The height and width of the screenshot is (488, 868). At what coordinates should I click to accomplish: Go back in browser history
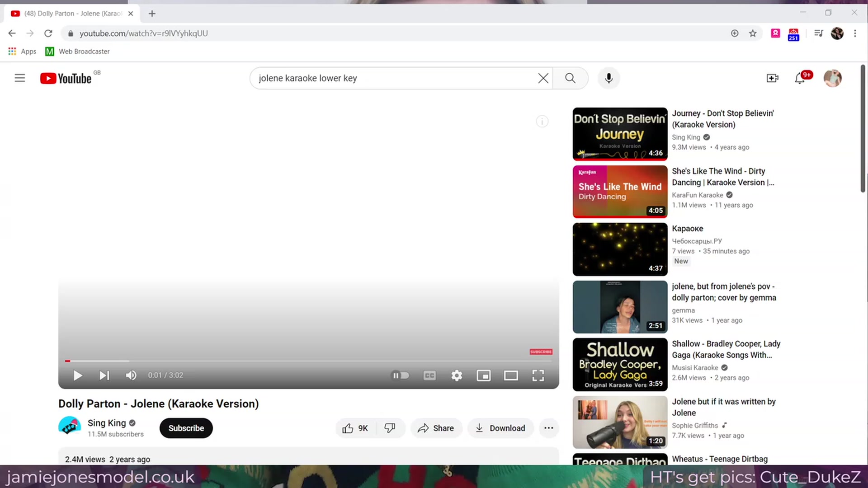12,33
